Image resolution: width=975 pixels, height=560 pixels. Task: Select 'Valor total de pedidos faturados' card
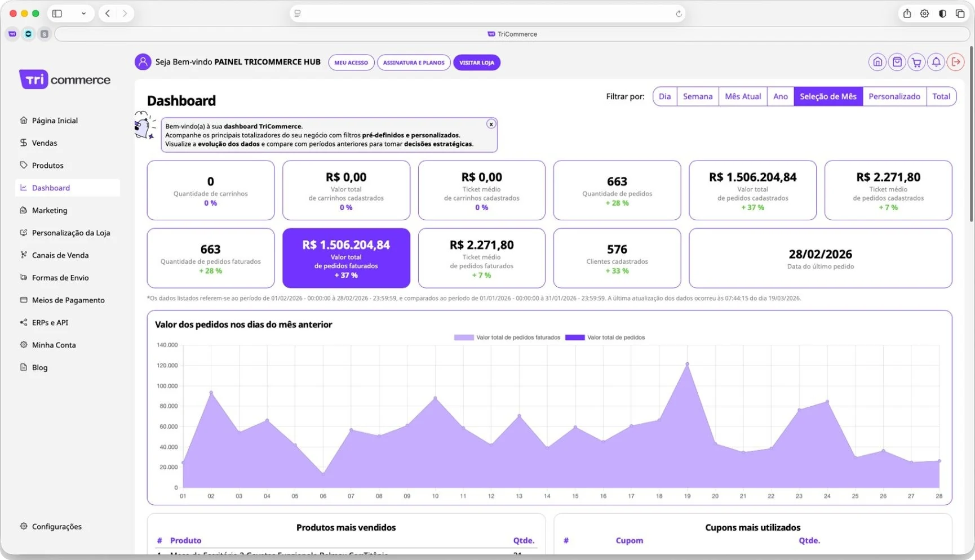(346, 258)
